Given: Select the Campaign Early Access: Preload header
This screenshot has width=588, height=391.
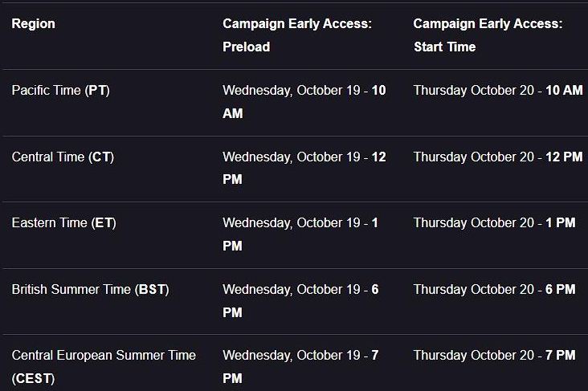Looking at the screenshot, I should (297, 35).
